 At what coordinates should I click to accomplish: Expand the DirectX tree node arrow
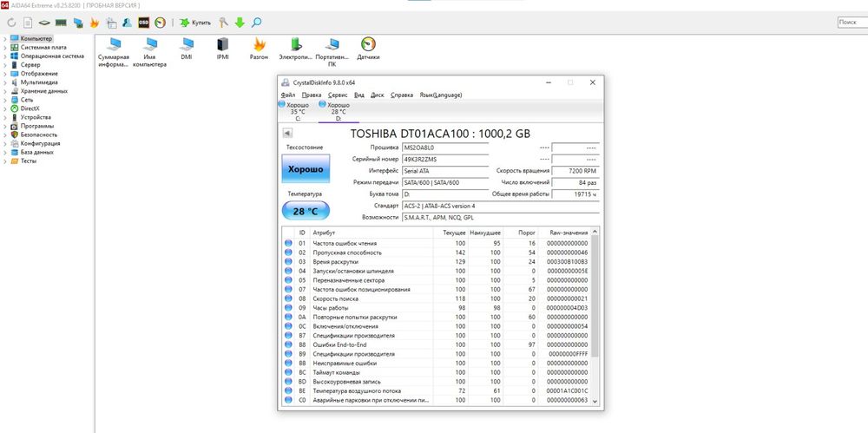[x=5, y=108]
